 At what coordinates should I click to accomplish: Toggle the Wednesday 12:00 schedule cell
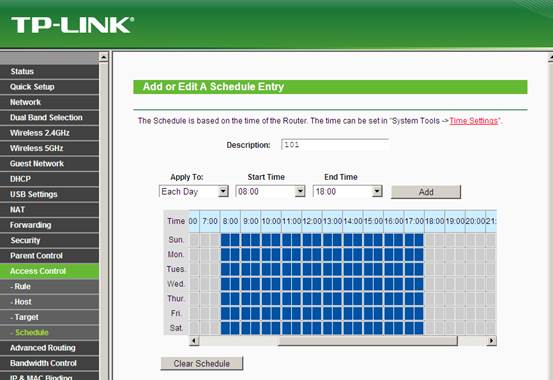pos(307,284)
